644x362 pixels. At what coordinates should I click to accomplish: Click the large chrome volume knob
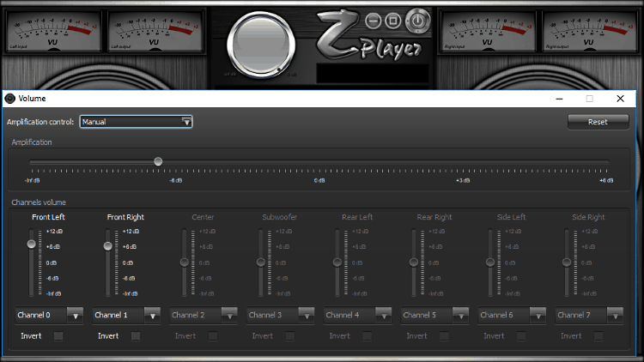click(261, 45)
